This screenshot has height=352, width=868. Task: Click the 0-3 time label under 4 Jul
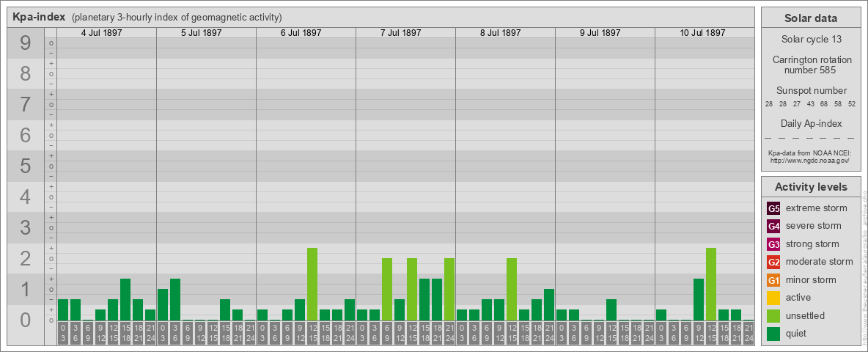pyautogui.click(x=63, y=333)
